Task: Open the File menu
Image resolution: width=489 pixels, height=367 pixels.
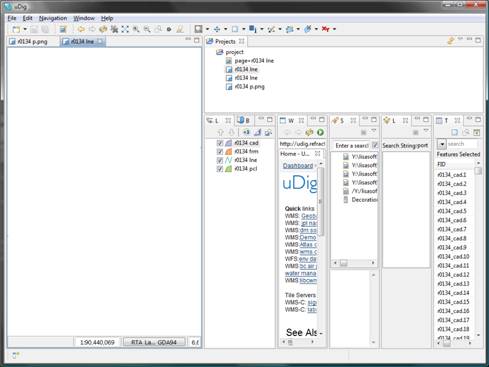Action: 12,18
